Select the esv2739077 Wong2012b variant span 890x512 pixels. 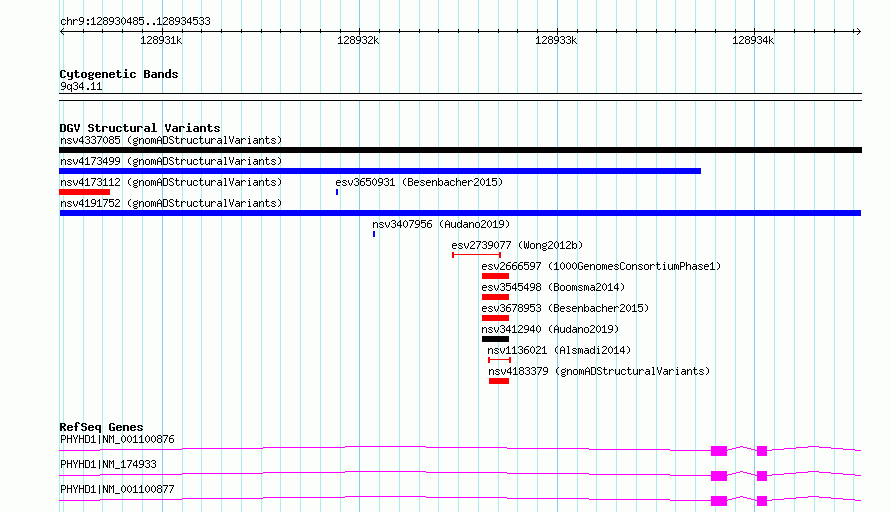pos(476,255)
